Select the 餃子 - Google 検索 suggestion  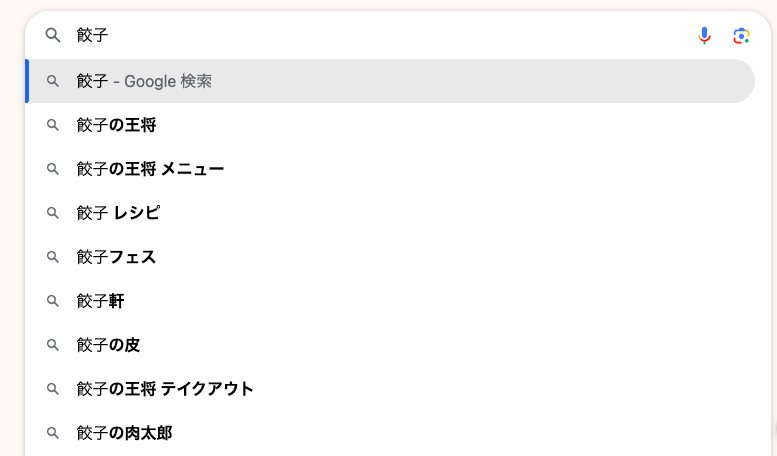[390, 81]
